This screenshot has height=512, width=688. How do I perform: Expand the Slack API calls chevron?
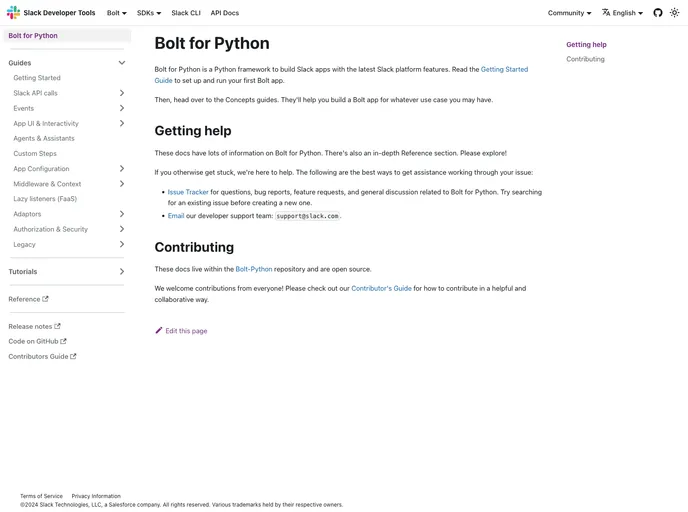[x=122, y=93]
